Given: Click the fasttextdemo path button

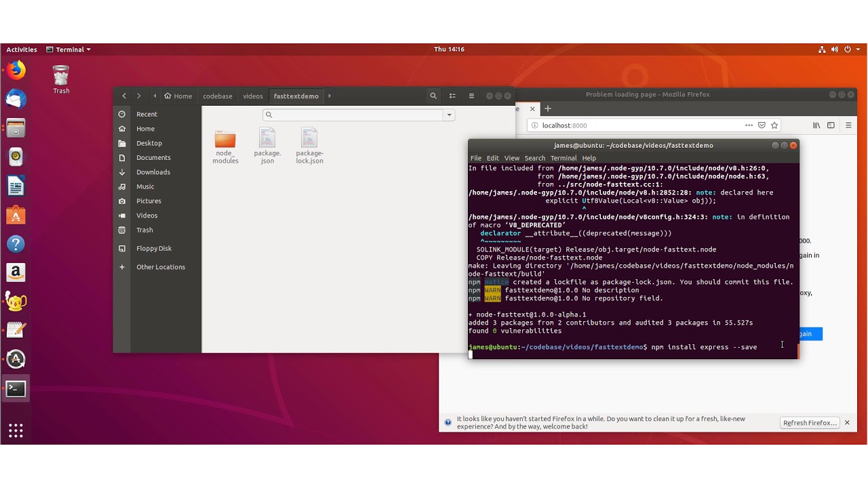Looking at the screenshot, I should click(296, 96).
